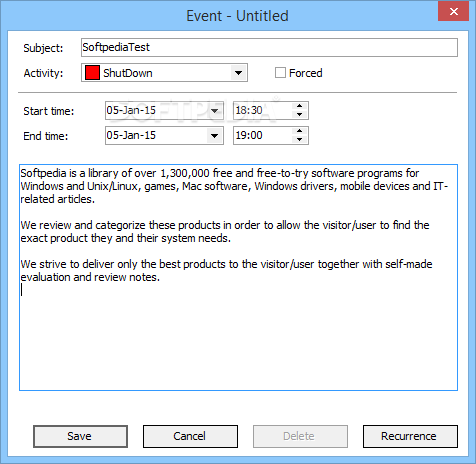This screenshot has height=464, width=476.
Task: Open the Activity dropdown showing ShutDown
Action: click(238, 73)
